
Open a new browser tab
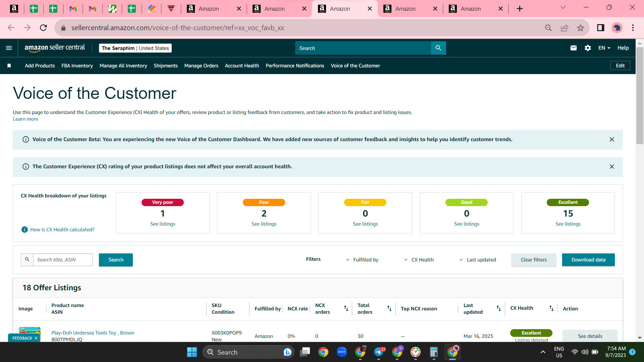pos(520,9)
